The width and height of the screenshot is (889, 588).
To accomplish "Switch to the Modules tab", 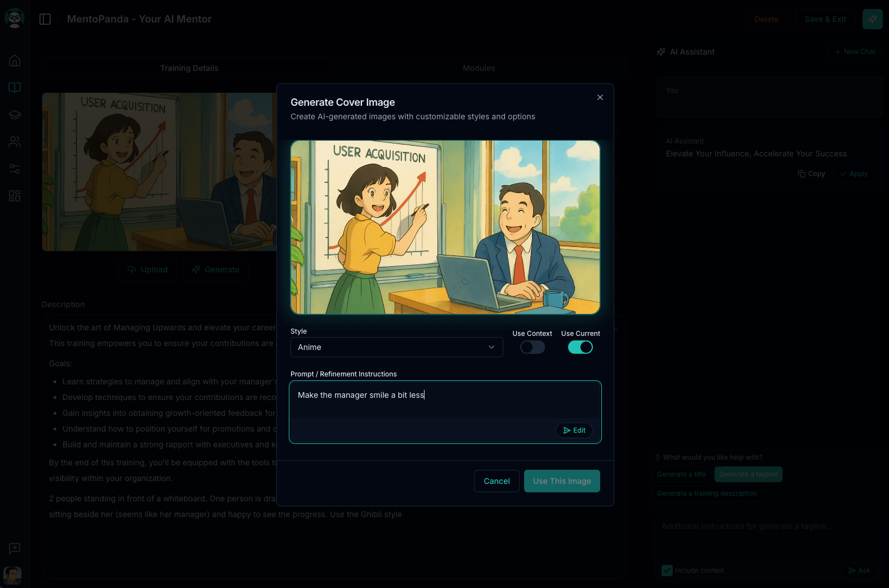I will pyautogui.click(x=479, y=68).
